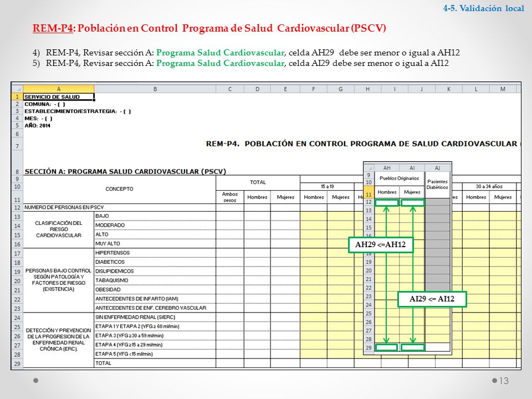Click 'Mujeres' under Pueblos Originarios

[412, 192]
